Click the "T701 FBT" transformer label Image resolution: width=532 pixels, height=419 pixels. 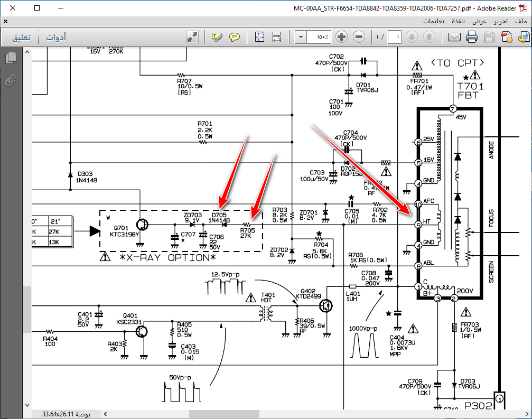click(x=470, y=91)
